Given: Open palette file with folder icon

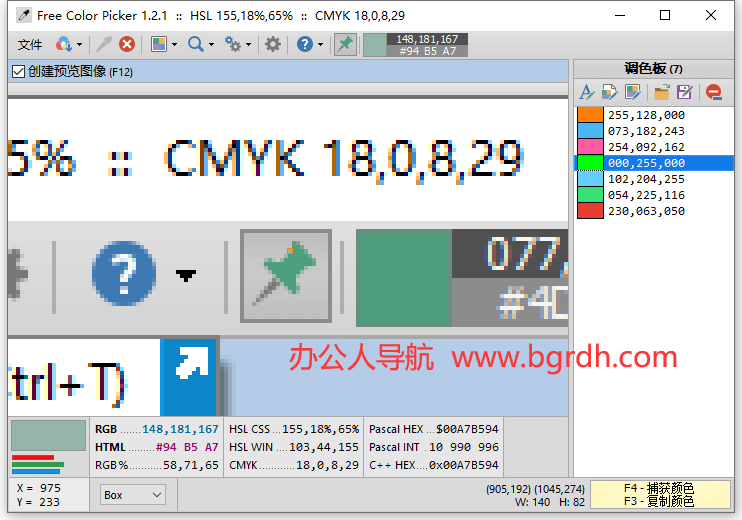Looking at the screenshot, I should point(661,92).
